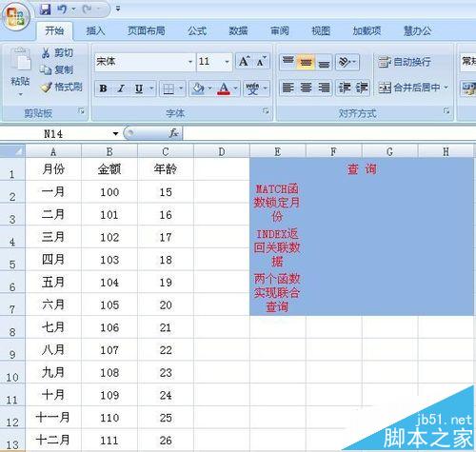The height and width of the screenshot is (452, 476).
Task: Open the underline style dropdown arrow
Action: pos(151,88)
